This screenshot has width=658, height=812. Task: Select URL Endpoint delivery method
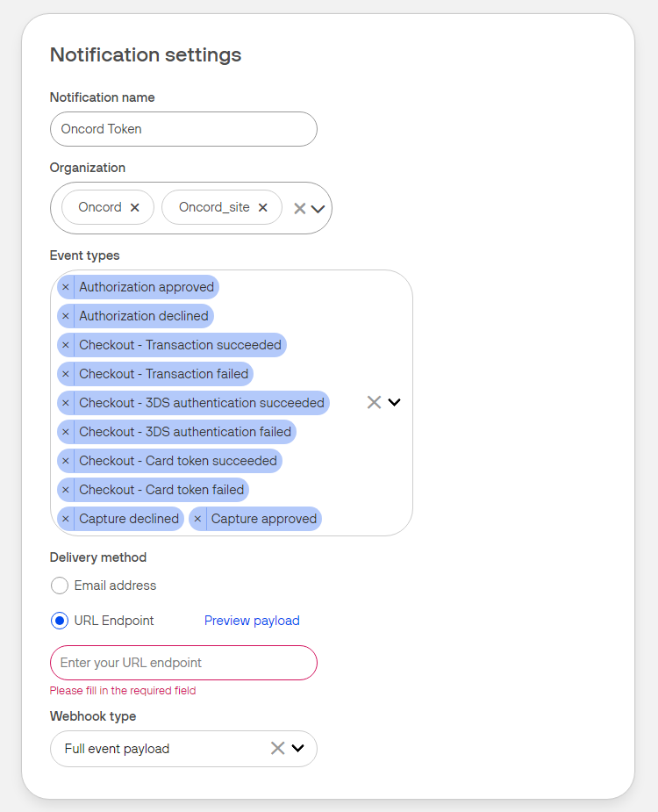(60, 621)
